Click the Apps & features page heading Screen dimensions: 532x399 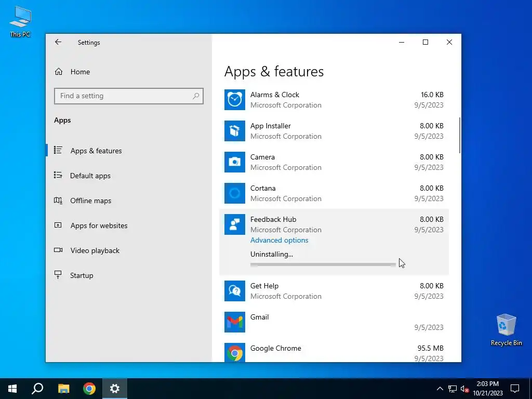click(274, 72)
